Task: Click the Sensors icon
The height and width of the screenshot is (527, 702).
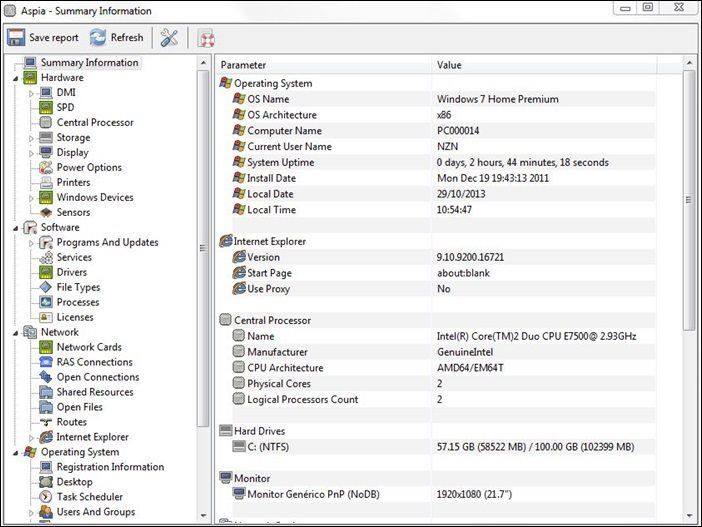Action: 46,212
